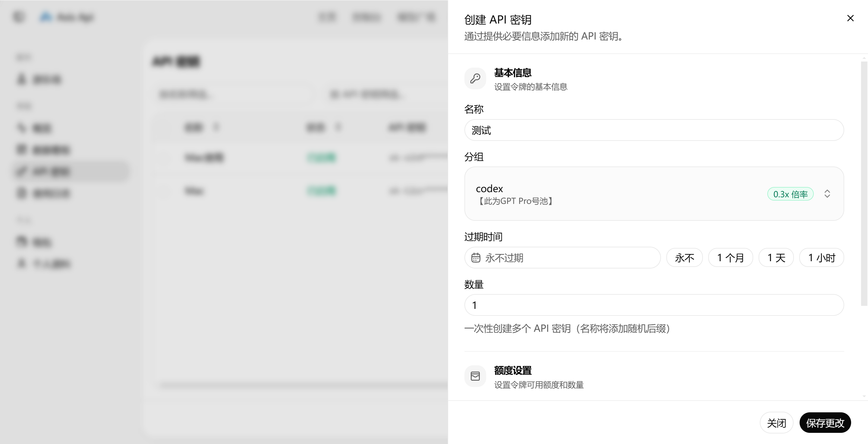Close the Create API key panel with X
The height and width of the screenshot is (444, 868).
tap(850, 18)
